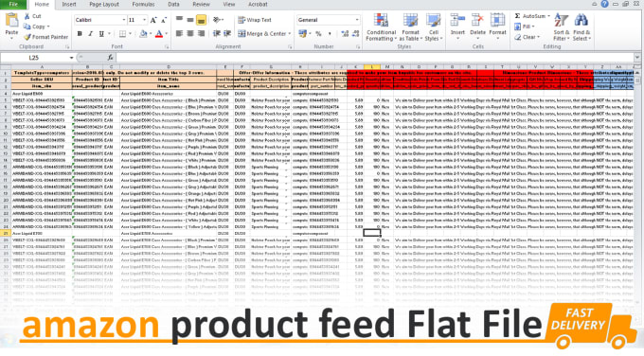Apply Accounting Number Format

302,34
